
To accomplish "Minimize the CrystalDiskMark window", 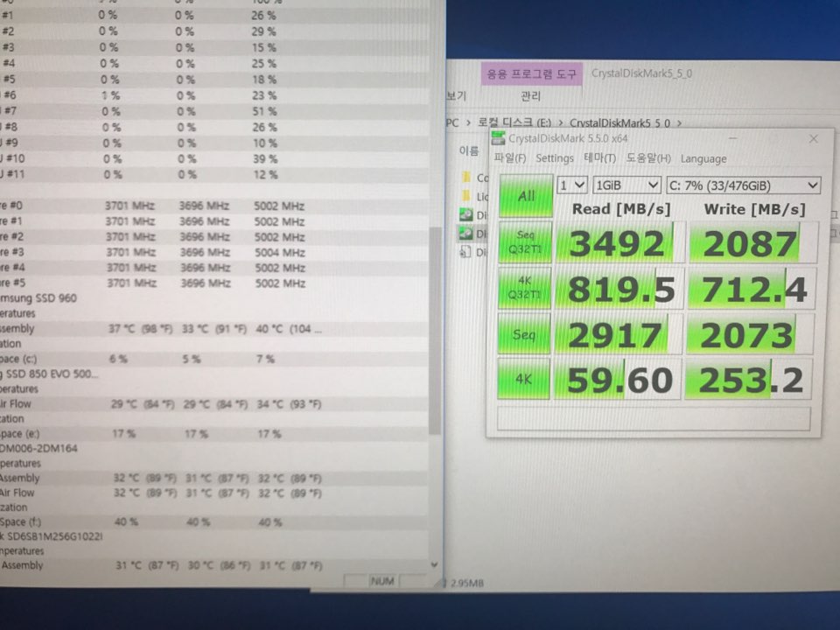I will 733,139.
